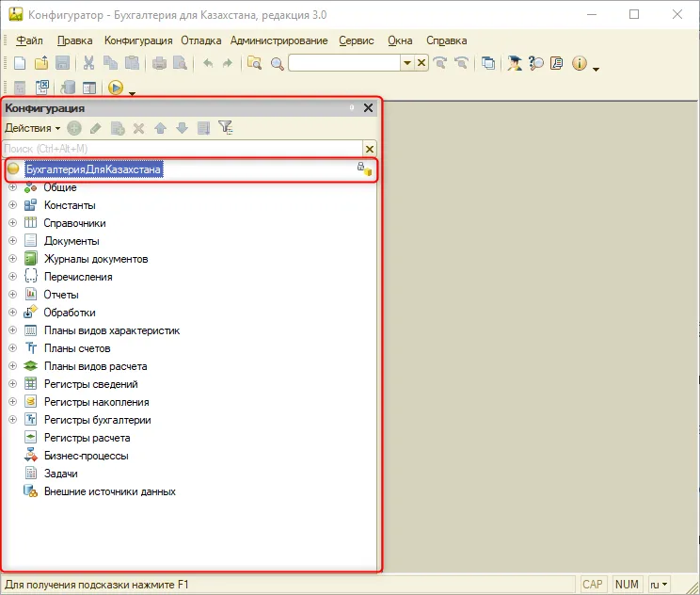Select Регистры расчета in the tree
This screenshot has height=595, width=700.
click(87, 438)
